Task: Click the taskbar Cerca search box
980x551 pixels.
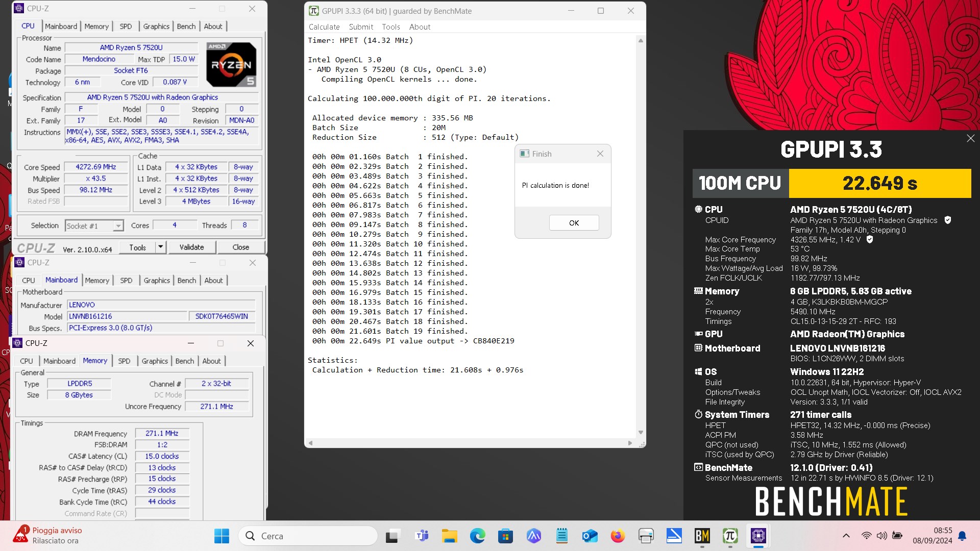Action: (x=308, y=536)
